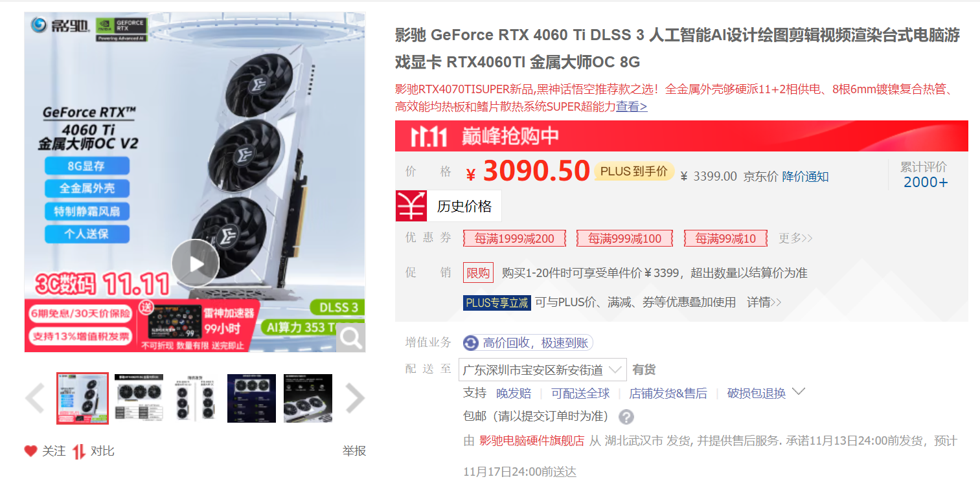Image resolution: width=980 pixels, height=490 pixels.
Task: Select the second product thumbnail
Action: (139, 398)
